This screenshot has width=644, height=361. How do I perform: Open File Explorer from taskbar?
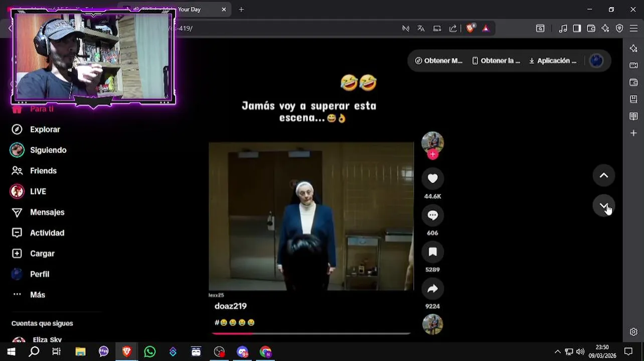click(x=80, y=351)
